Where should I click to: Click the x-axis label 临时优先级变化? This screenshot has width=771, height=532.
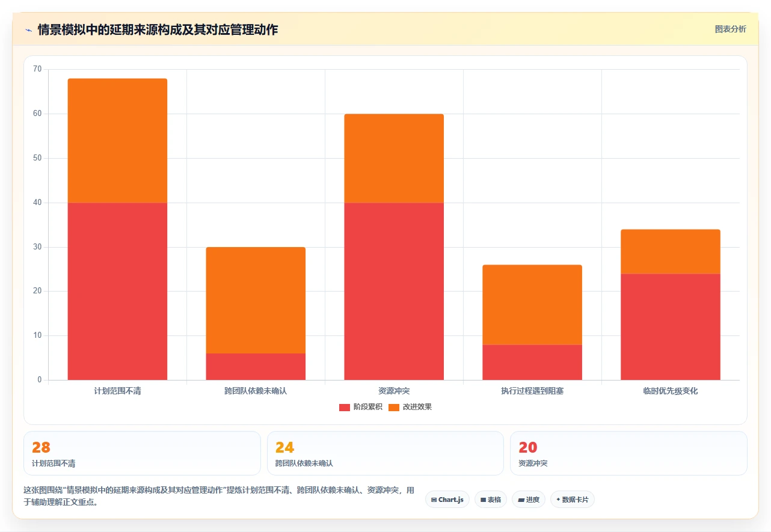coord(671,391)
